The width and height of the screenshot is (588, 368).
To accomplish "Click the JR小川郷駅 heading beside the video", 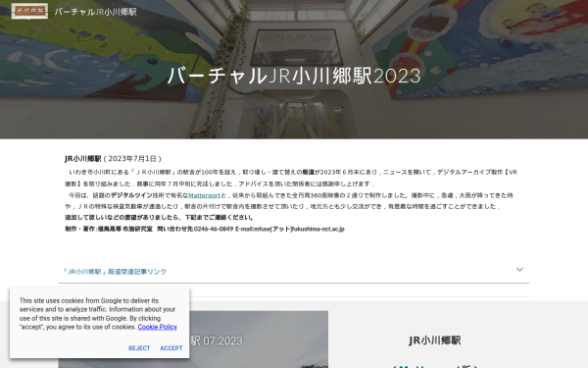I will 434,341.
